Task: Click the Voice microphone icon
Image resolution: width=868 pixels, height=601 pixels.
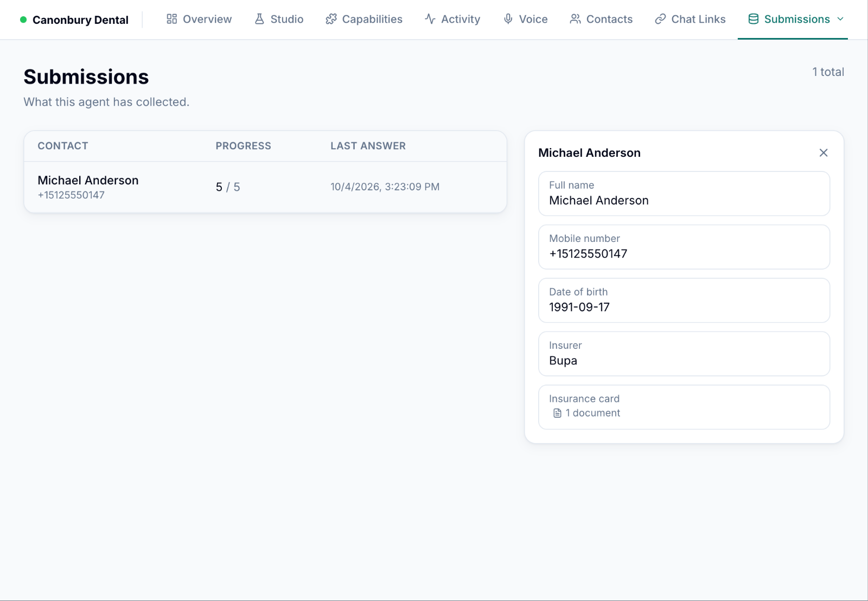Action: coord(508,19)
